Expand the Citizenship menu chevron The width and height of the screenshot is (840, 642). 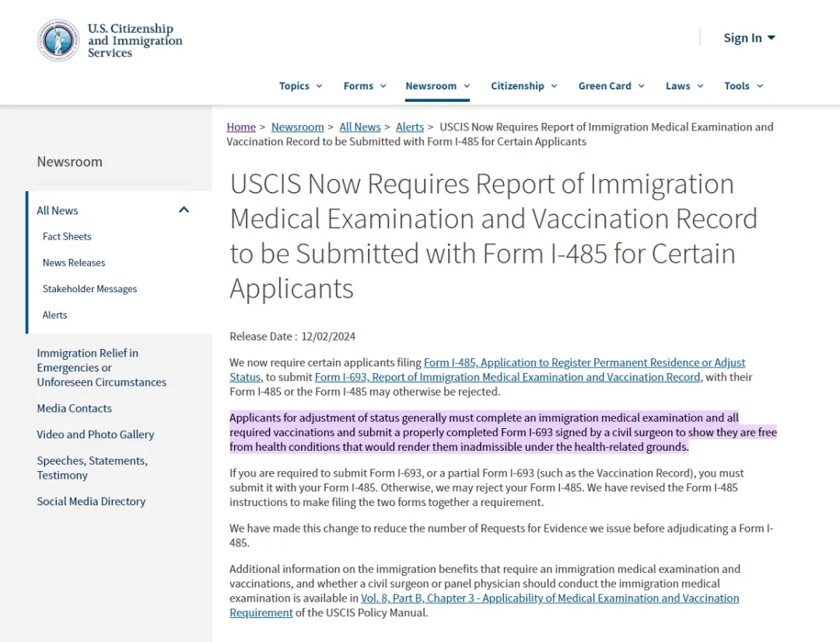(554, 85)
